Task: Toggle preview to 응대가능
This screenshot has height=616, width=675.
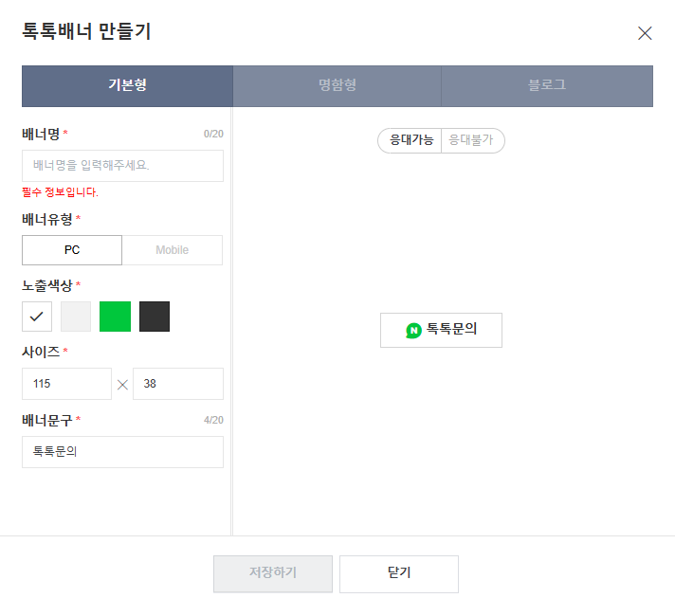Action: point(411,140)
